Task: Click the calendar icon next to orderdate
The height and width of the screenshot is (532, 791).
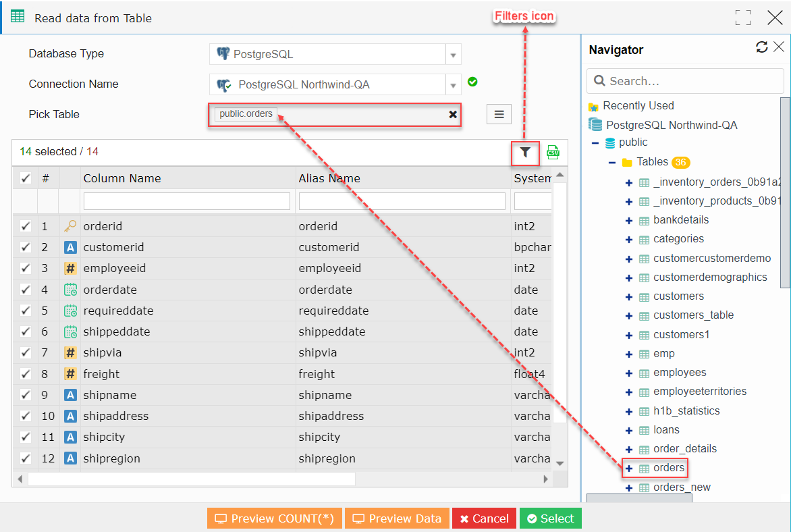Action: [x=70, y=289]
